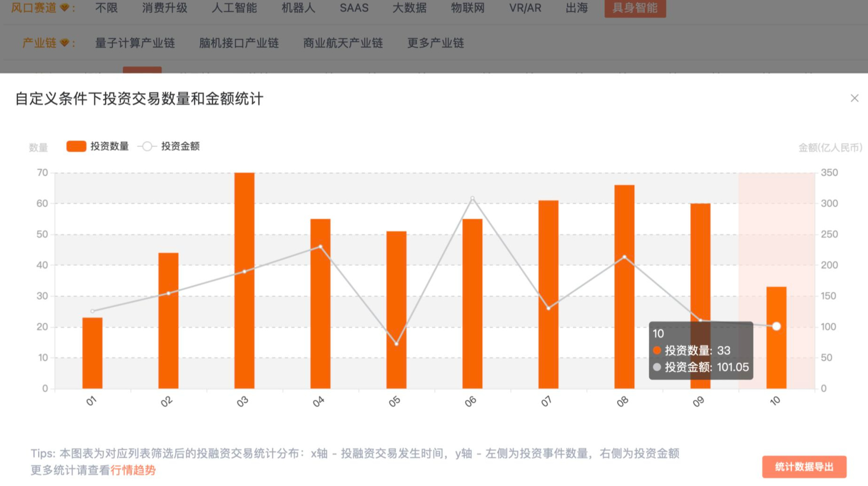Click the month 10 highlighted bar
868x486 pixels.
pyautogui.click(x=776, y=338)
